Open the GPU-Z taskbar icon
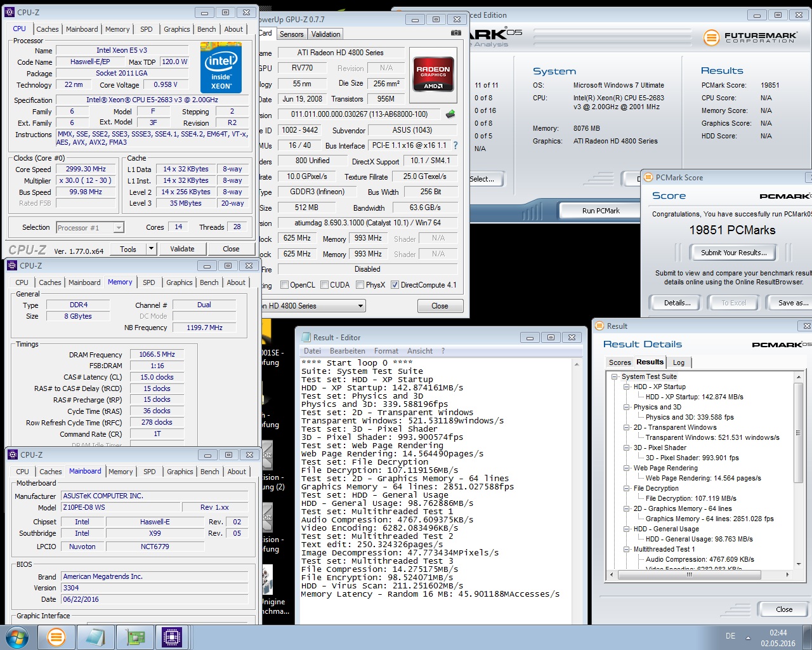This screenshot has height=650, width=812. tap(134, 637)
